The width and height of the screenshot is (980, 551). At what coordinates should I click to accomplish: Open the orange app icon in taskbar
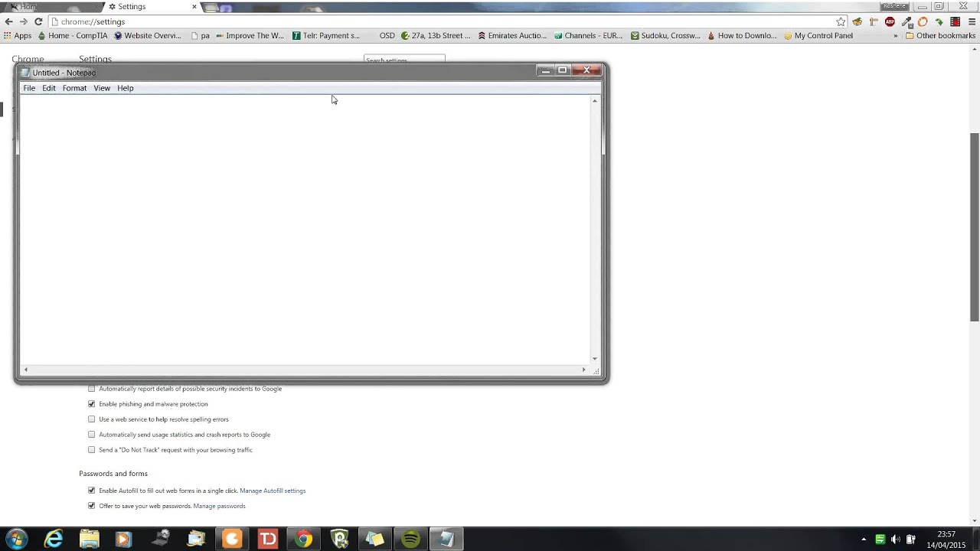click(231, 540)
